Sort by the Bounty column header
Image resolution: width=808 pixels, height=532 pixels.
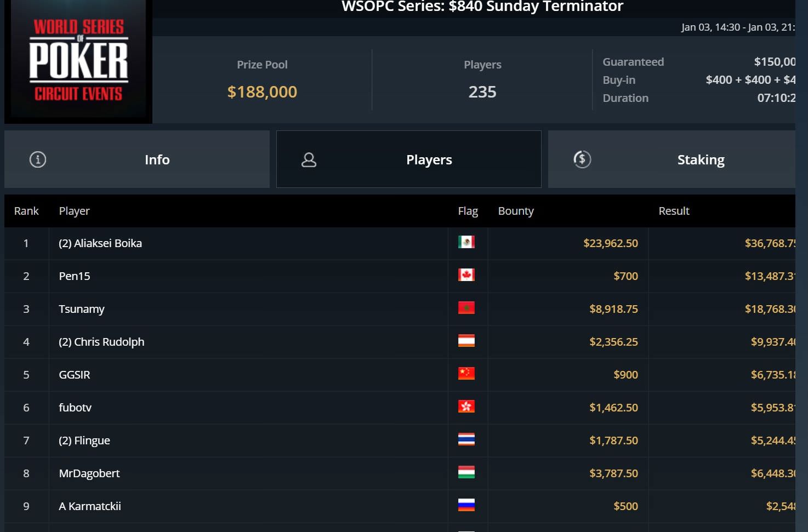click(x=516, y=211)
